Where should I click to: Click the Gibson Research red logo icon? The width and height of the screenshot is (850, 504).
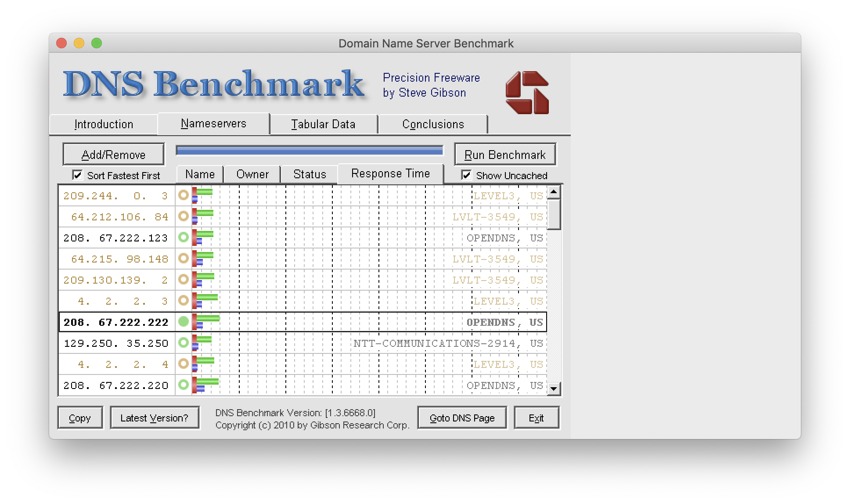click(x=527, y=93)
